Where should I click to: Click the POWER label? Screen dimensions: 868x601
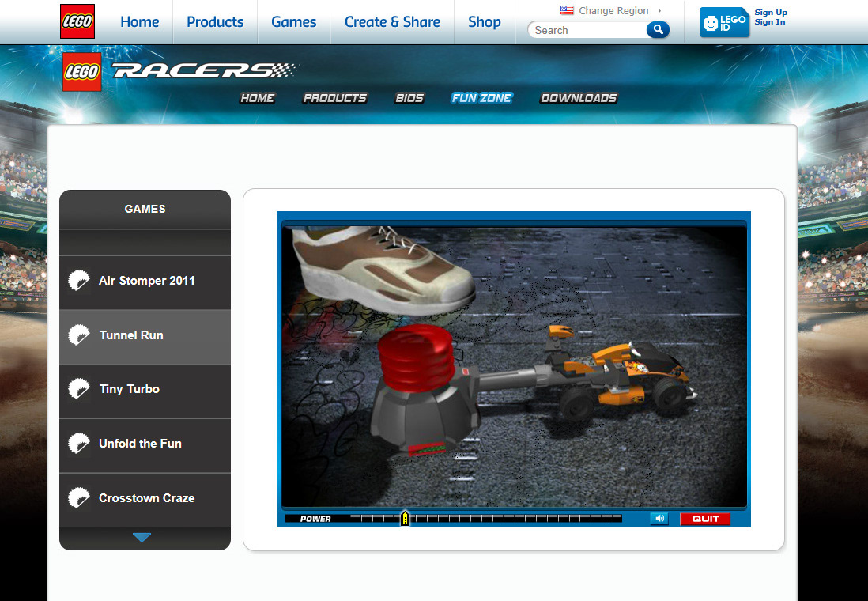pos(315,519)
